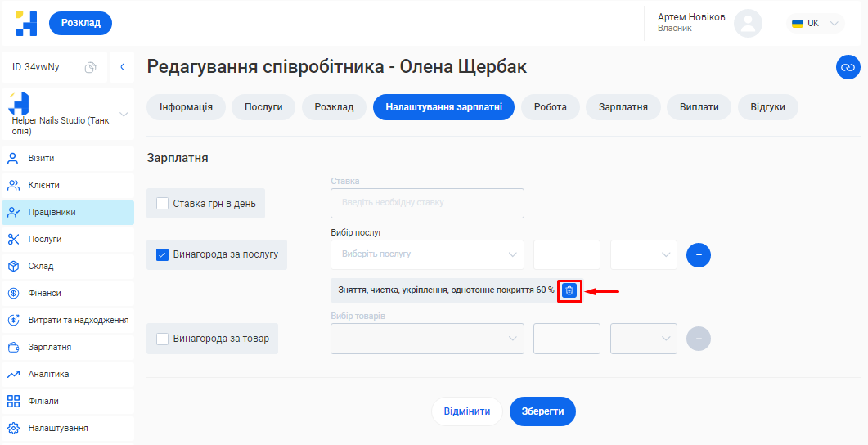
Task: Copy the ID 34vwNy to clipboard
Action: click(x=91, y=67)
